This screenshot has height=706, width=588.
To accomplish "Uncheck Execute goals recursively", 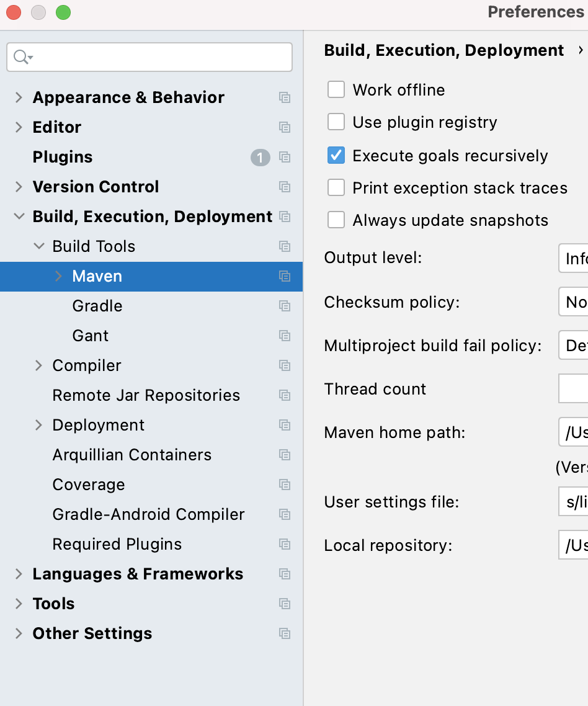I will point(336,156).
